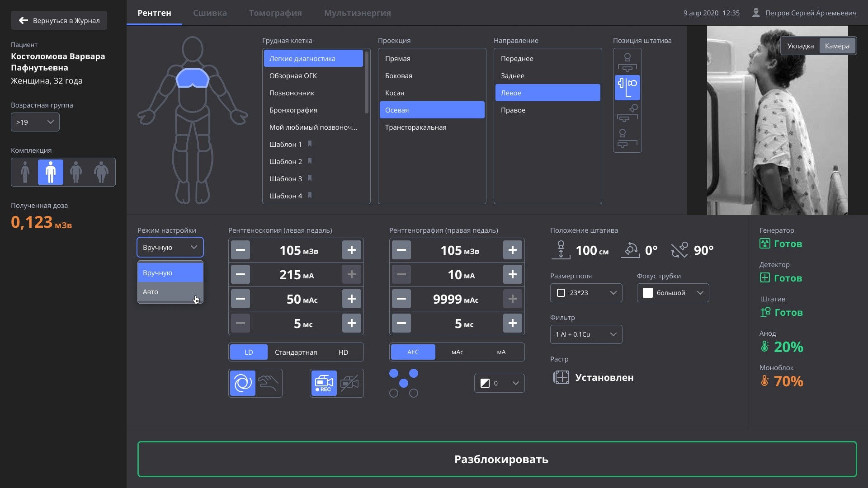Go back via Вернуться в Журнал
Image resolution: width=868 pixels, height=488 pixels.
[x=59, y=21]
